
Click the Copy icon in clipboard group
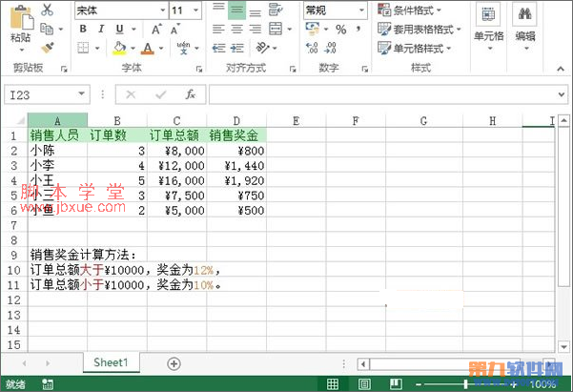pyautogui.click(x=47, y=29)
